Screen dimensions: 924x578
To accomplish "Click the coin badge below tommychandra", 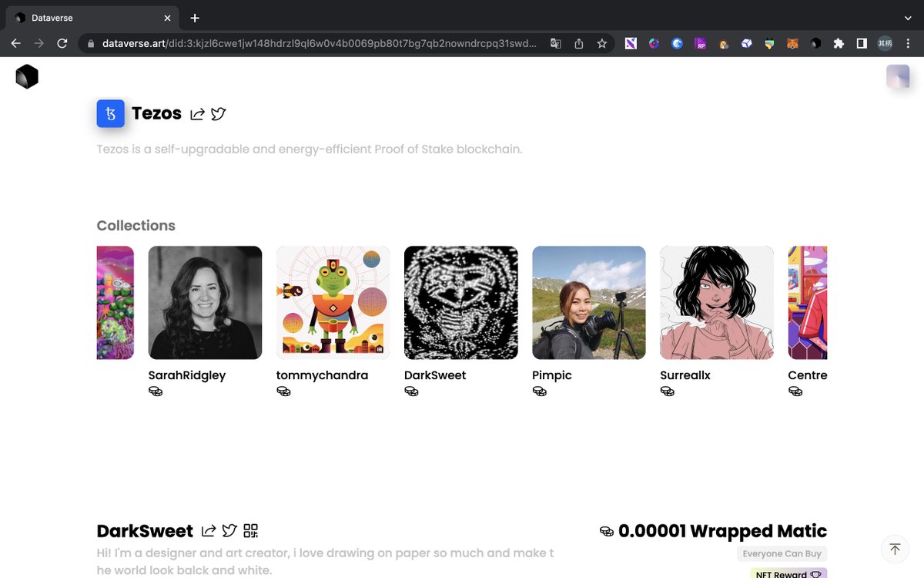I will (283, 391).
